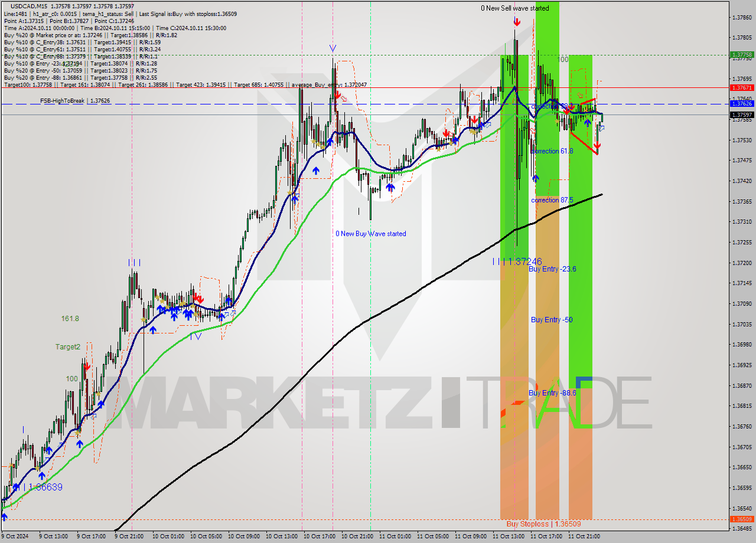
Task: Select the 1.37420 price axis value
Action: pyautogui.click(x=742, y=181)
